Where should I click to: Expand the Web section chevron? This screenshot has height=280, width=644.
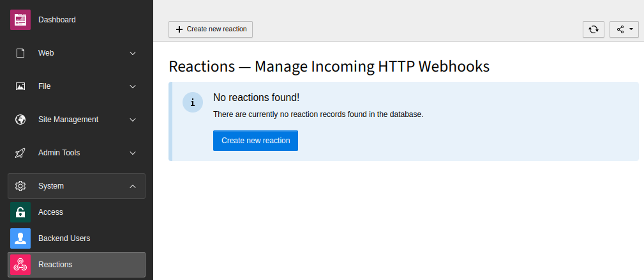pos(133,53)
